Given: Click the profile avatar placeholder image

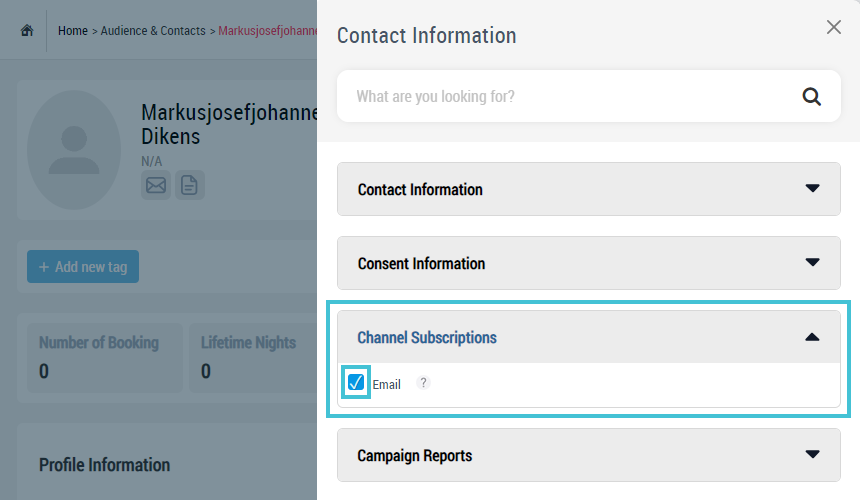Looking at the screenshot, I should tap(74, 150).
